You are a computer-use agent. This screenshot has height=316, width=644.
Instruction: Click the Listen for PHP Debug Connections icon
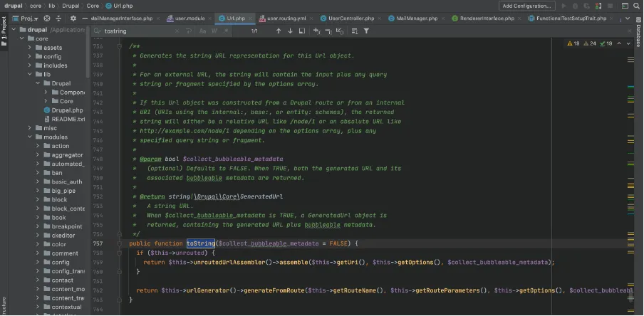pos(598,6)
